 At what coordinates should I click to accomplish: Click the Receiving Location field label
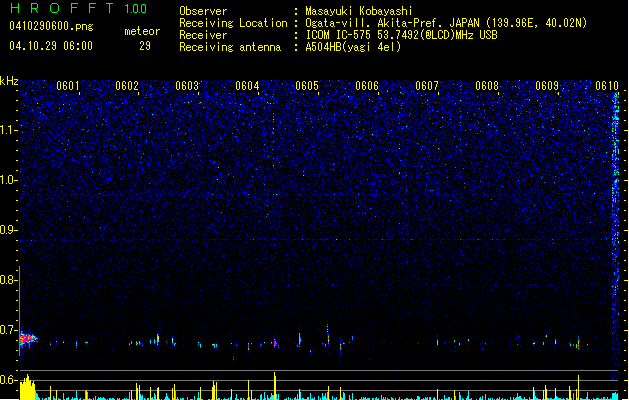point(233,23)
